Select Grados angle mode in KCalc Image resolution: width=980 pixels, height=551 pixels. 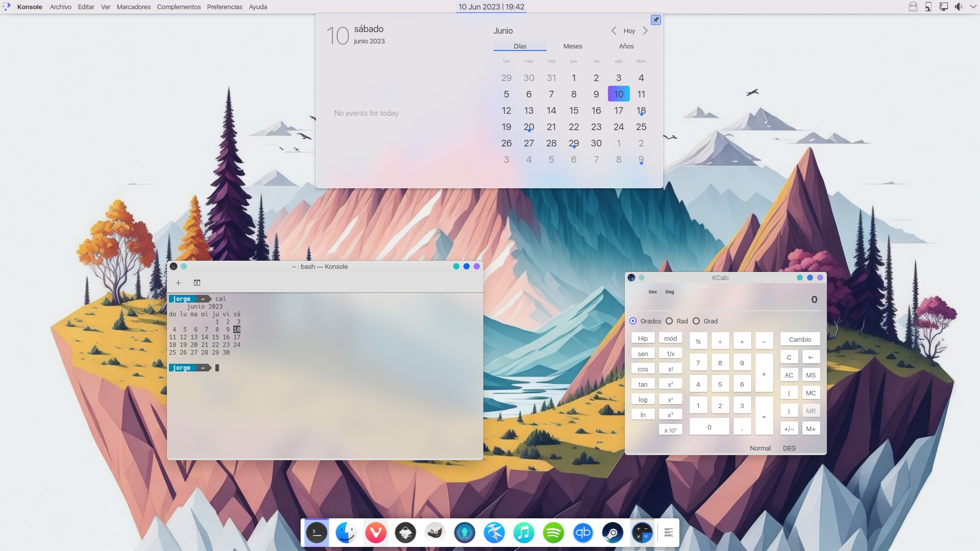[x=633, y=321]
